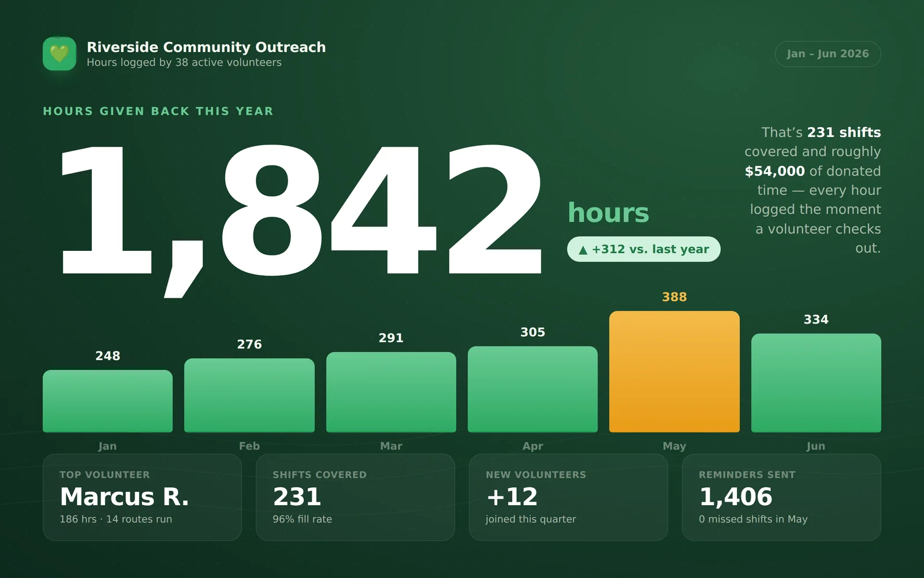Viewport: 924px width, 578px height.
Task: Open the New Volunteers +12 card
Action: pyautogui.click(x=568, y=497)
